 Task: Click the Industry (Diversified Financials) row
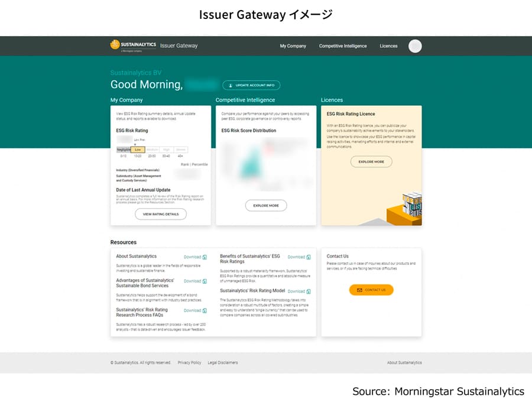[x=138, y=170]
